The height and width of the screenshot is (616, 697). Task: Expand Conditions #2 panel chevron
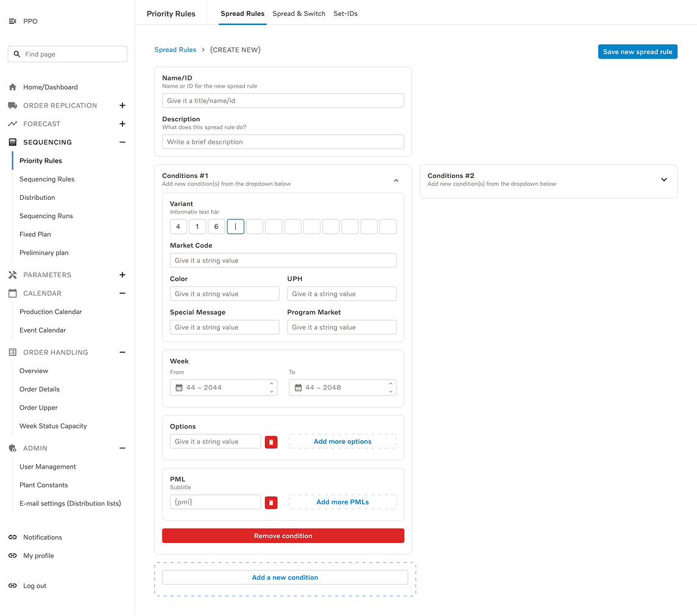pos(663,180)
